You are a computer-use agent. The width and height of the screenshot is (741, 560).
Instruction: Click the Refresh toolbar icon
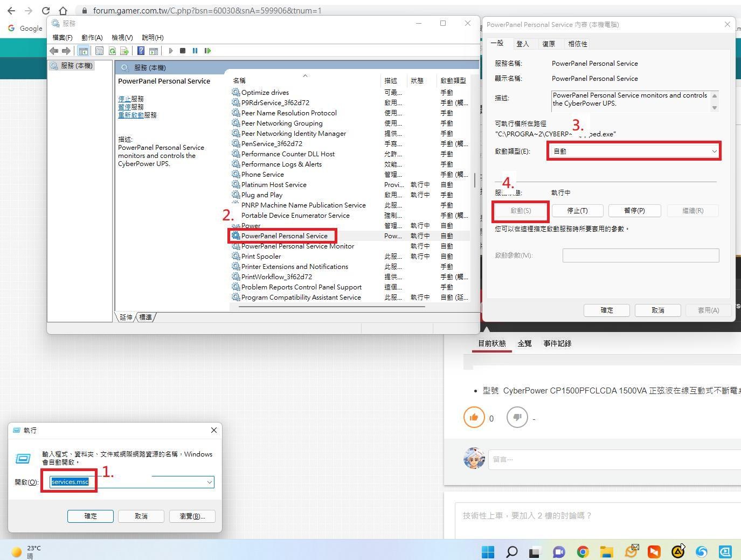pos(112,51)
